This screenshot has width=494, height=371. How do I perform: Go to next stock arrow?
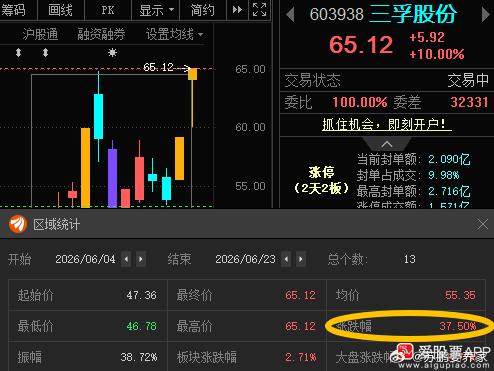[486, 15]
